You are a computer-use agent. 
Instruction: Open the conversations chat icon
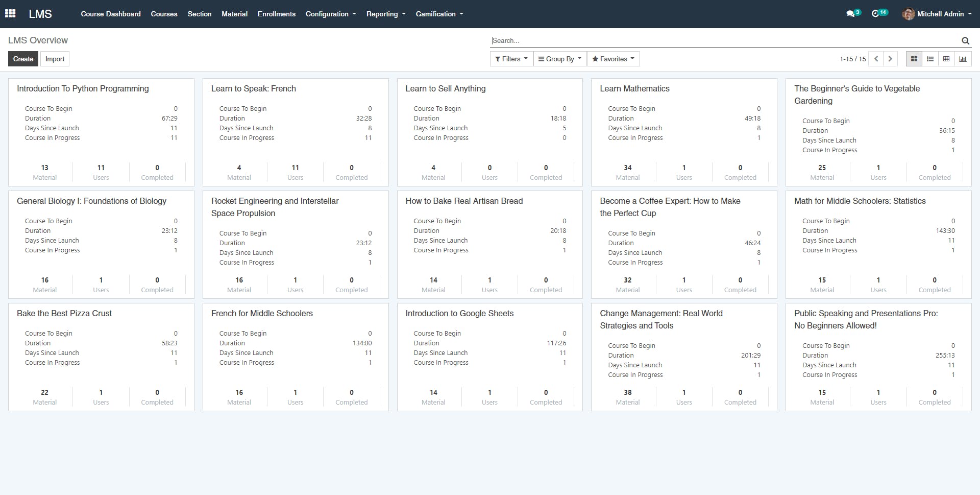point(850,14)
